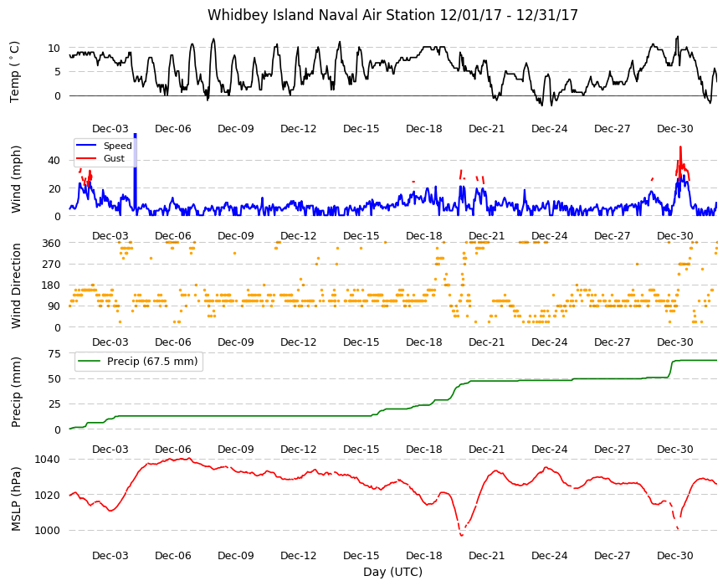Click Dec-30 label under the pressure plot

[x=675, y=556]
